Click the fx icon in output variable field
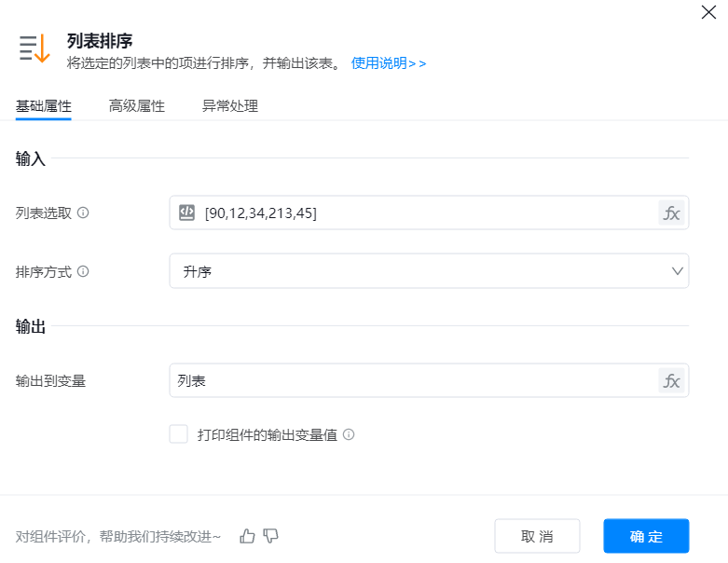This screenshot has width=728, height=563. click(x=671, y=380)
